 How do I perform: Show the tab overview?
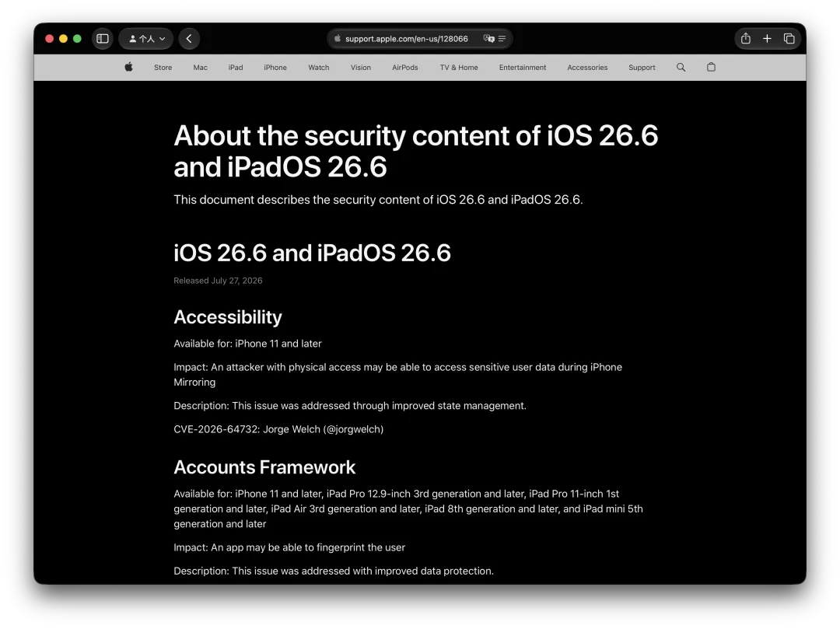pyautogui.click(x=789, y=39)
